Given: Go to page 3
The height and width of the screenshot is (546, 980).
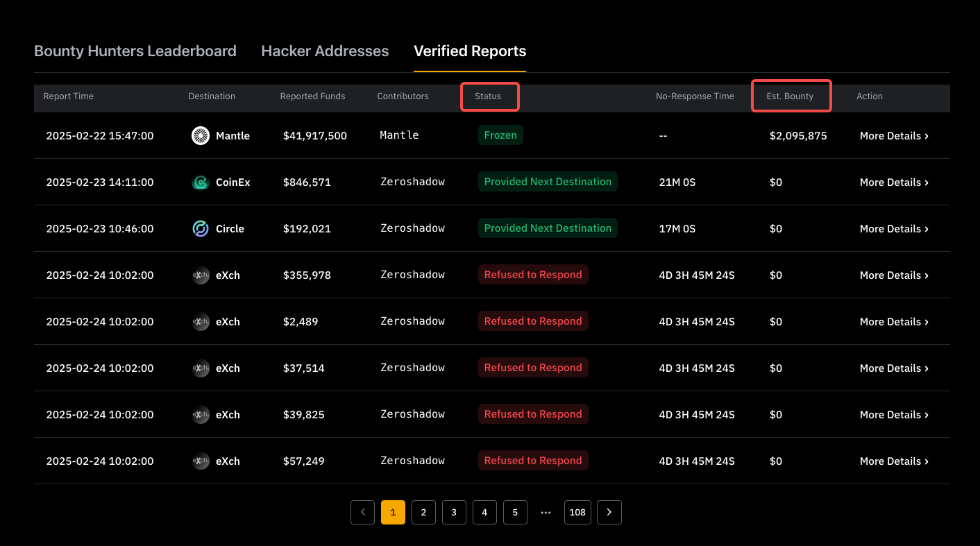Looking at the screenshot, I should 454,512.
